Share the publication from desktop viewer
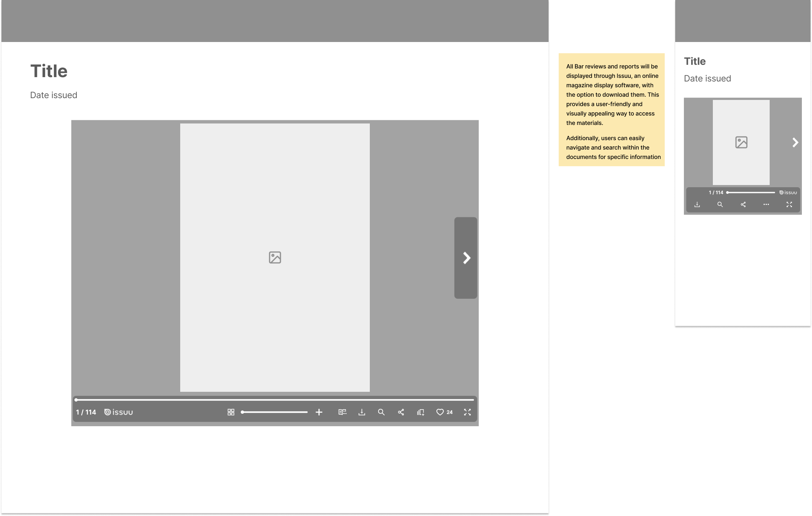 click(401, 412)
